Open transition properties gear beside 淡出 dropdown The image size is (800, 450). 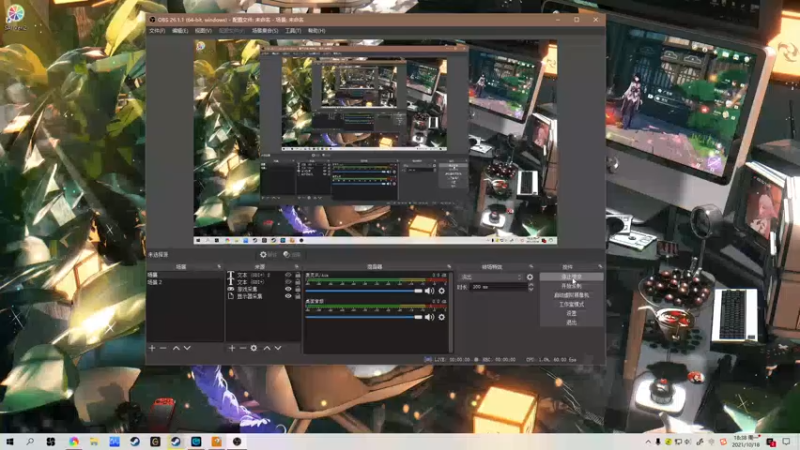click(x=530, y=277)
